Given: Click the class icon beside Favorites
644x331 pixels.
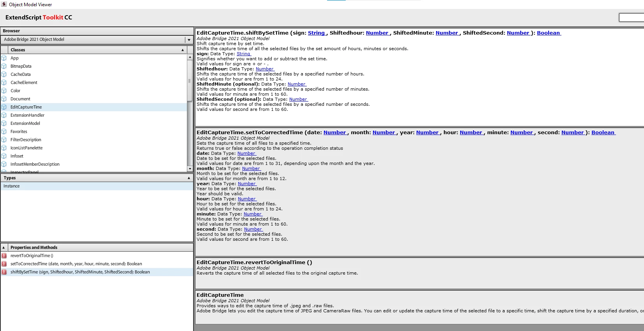Looking at the screenshot, I should click(x=4, y=131).
